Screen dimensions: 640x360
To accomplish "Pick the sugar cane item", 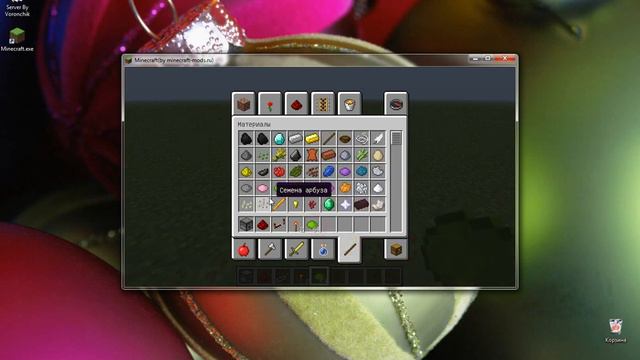I will (x=361, y=155).
